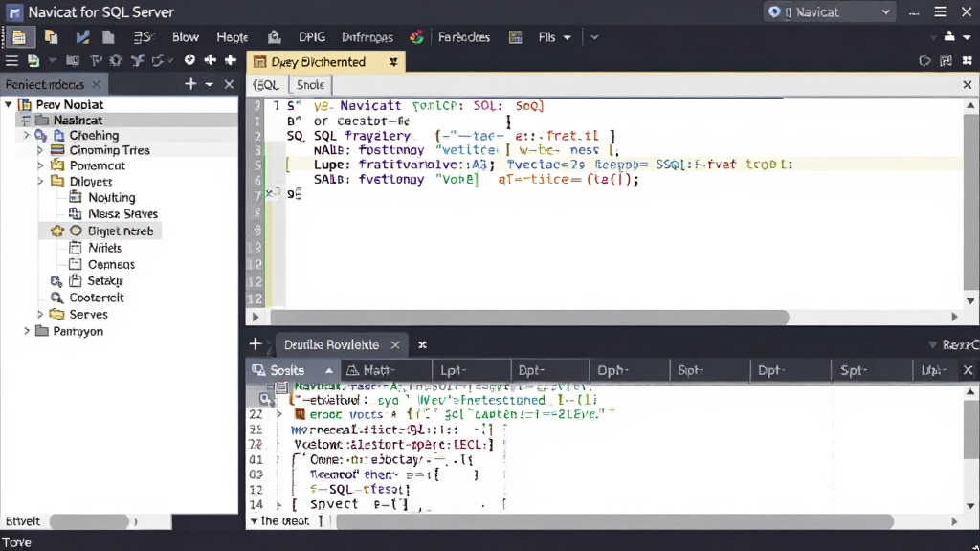
Task: Expand the Pamyyon folder node
Action: 26,331
